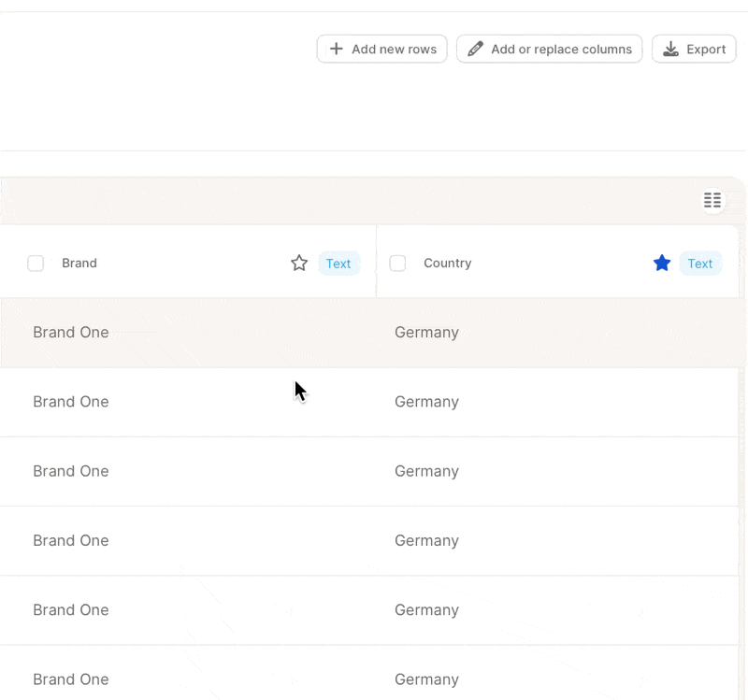748x700 pixels.
Task: Open Add or replace columns
Action: (x=549, y=49)
